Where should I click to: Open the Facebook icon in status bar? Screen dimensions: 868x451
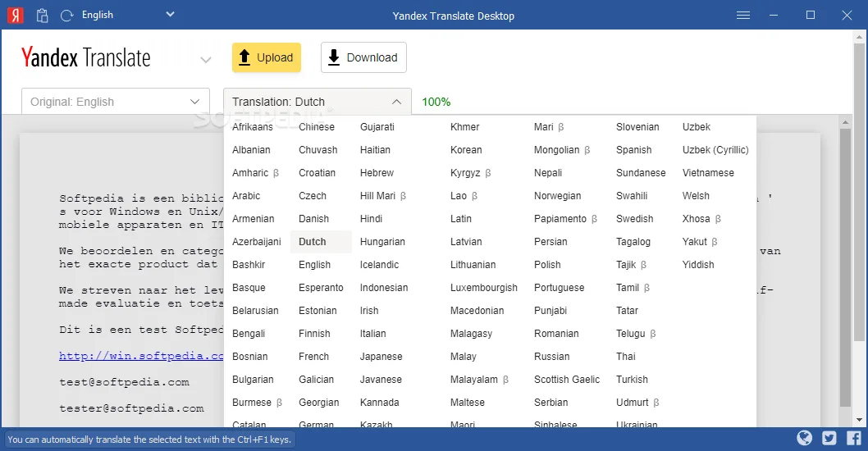[x=853, y=438]
